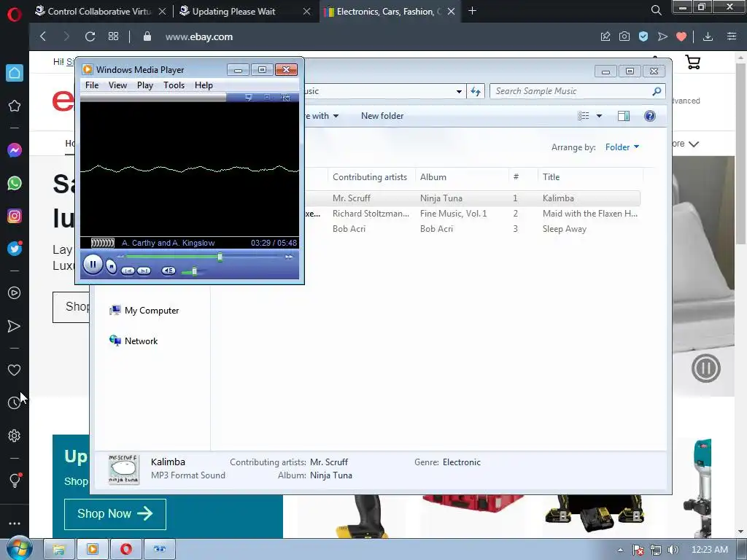This screenshot has width=747, height=560.
Task: Pause the eBay banner carousel
Action: (x=705, y=368)
